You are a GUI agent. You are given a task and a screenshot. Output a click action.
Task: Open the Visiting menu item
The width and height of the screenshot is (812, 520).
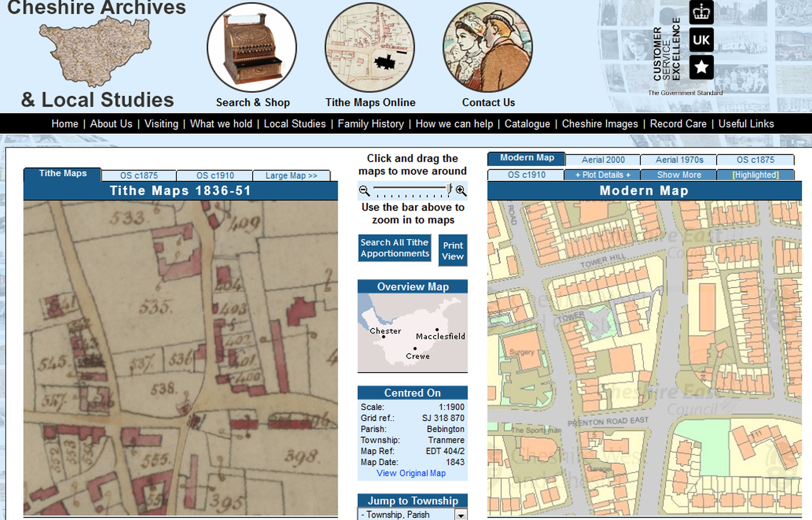[x=161, y=124]
